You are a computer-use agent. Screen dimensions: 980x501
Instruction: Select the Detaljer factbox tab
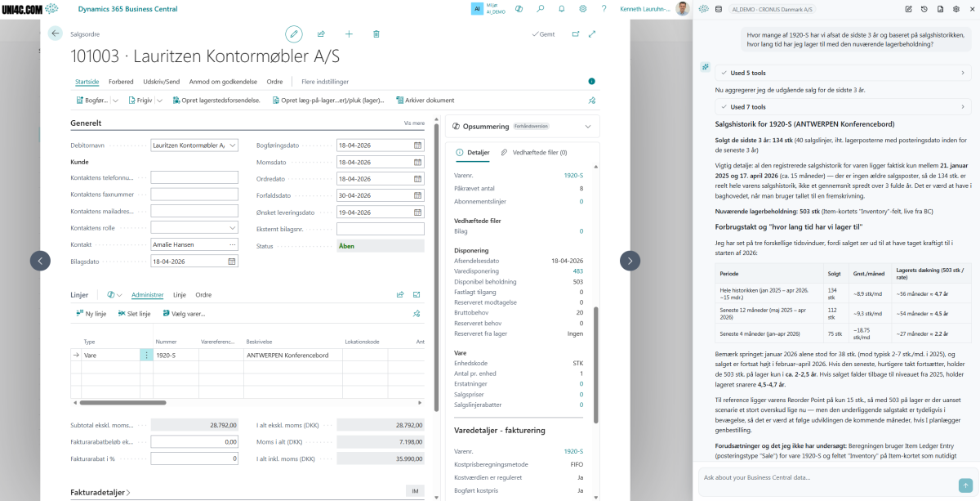[x=473, y=152]
